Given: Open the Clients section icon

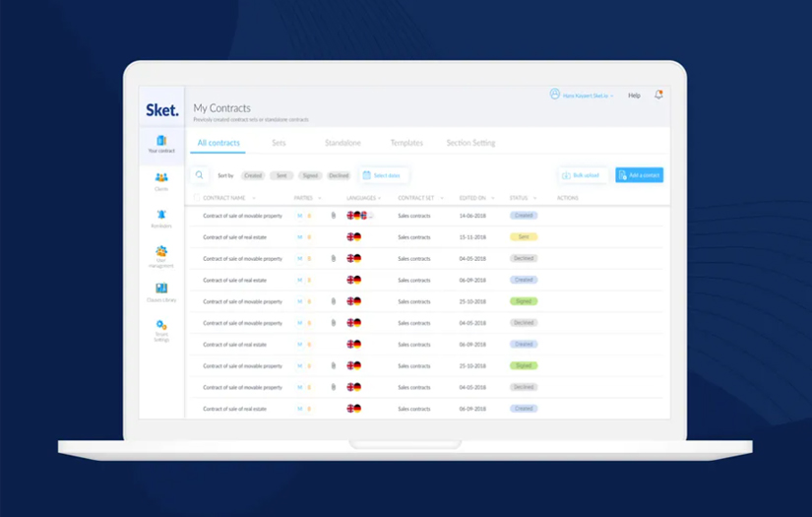Looking at the screenshot, I should click(161, 177).
